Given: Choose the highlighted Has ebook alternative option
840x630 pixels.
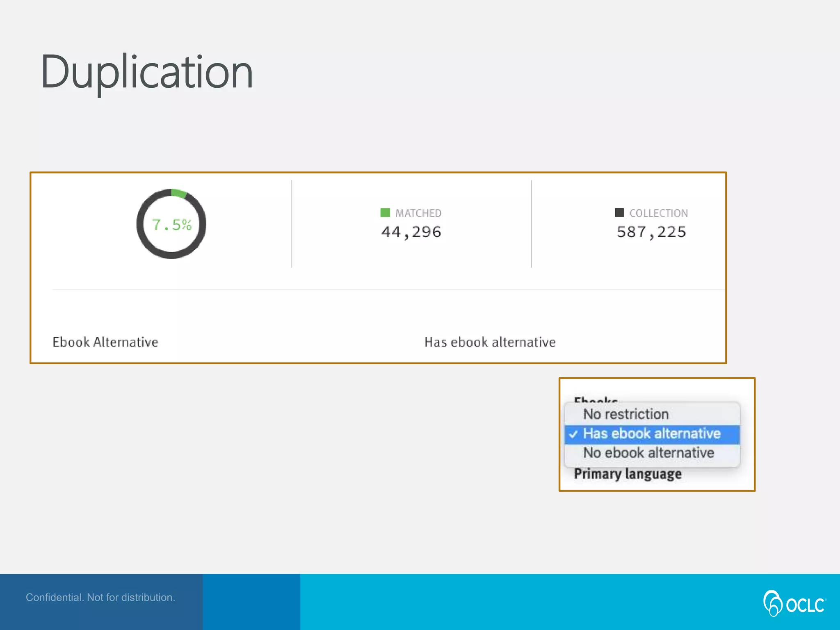Looking at the screenshot, I should click(652, 434).
